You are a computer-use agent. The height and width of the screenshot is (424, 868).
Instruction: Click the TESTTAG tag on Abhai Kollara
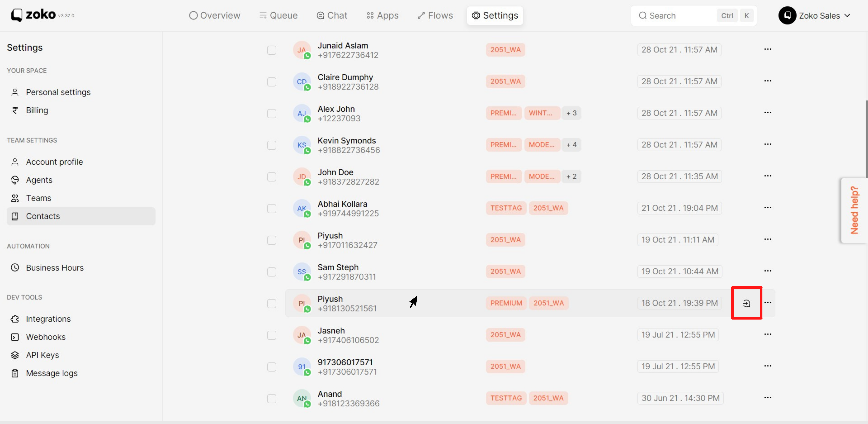[506, 208]
